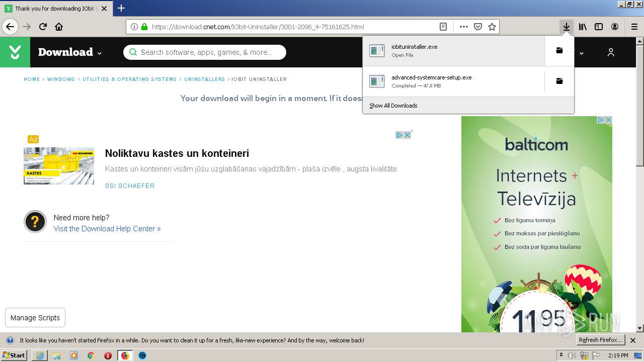The image size is (644, 362).
Task: Open the AdChoices icon on Schaefer ad
Action: pos(399,135)
